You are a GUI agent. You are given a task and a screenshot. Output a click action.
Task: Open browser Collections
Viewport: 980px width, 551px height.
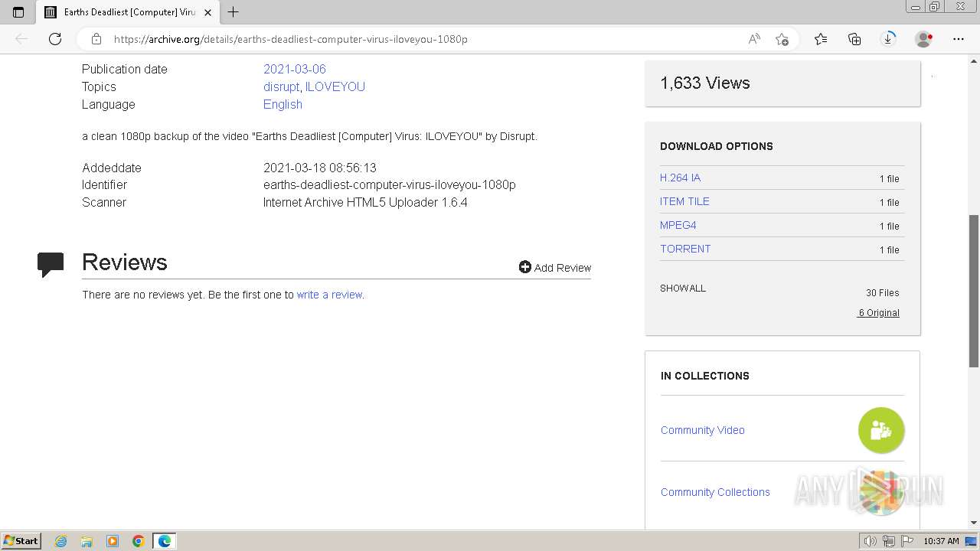pos(854,39)
